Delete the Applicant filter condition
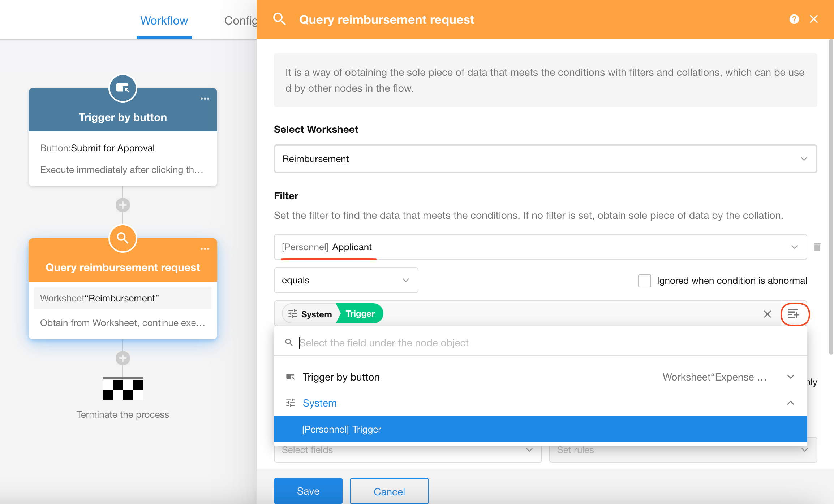 (x=817, y=247)
